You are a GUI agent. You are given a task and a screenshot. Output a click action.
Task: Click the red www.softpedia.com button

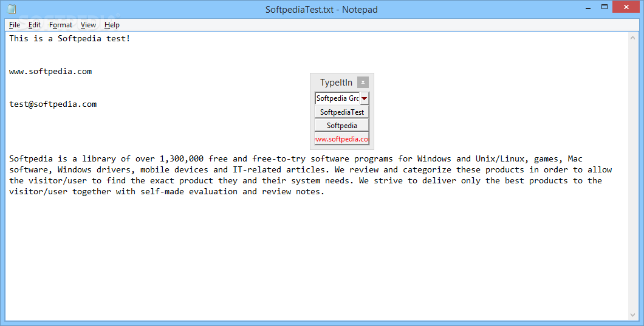pos(341,139)
